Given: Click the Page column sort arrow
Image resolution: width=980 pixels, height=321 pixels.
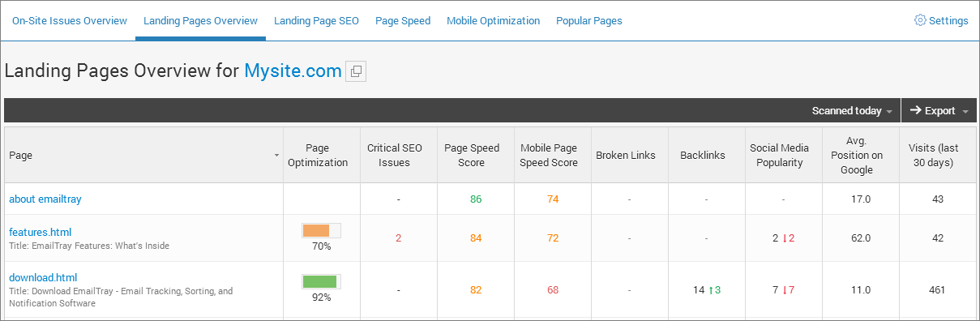Looking at the screenshot, I should [276, 155].
